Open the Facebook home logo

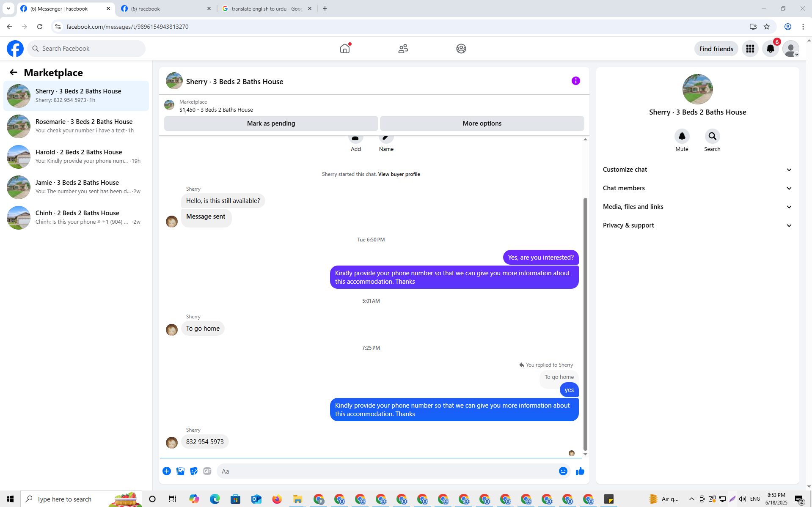pos(15,49)
